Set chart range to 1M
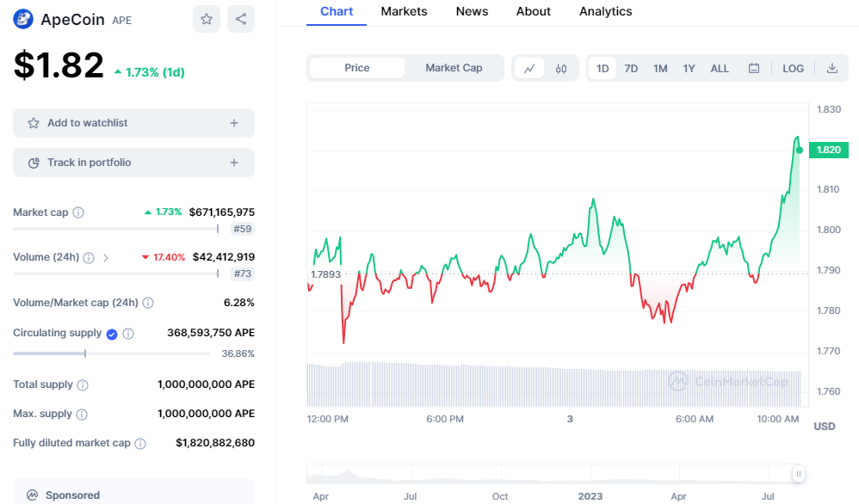The height and width of the screenshot is (504, 859). click(660, 69)
